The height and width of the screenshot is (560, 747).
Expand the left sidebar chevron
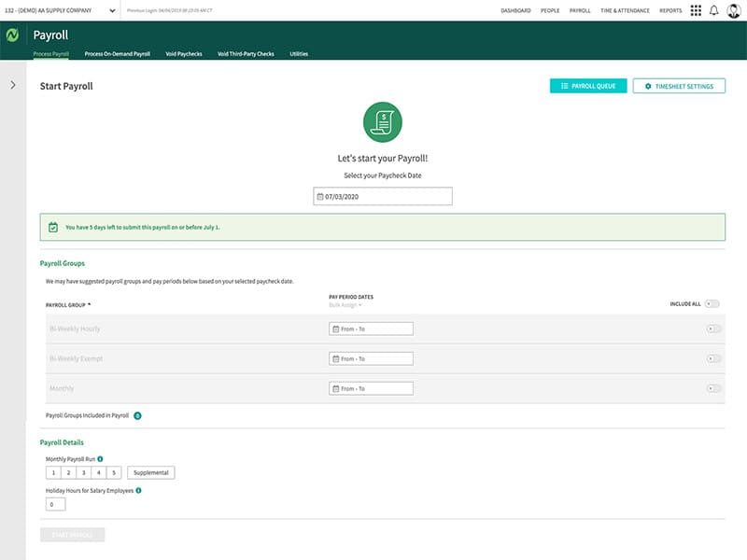click(x=12, y=85)
